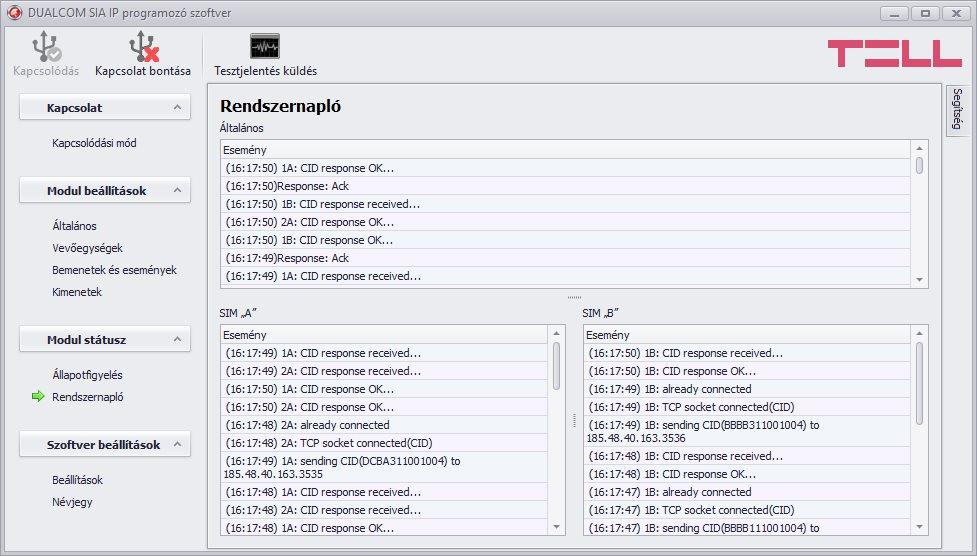Screen dimensions: 977x556
Task: Click the Kapcsolat bontása disconnect icon
Action: coord(143,47)
